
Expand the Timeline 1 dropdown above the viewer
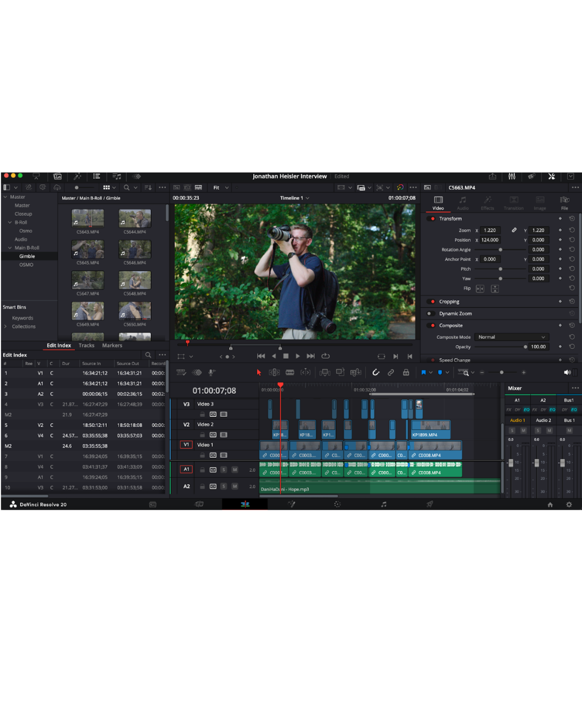[x=307, y=198]
